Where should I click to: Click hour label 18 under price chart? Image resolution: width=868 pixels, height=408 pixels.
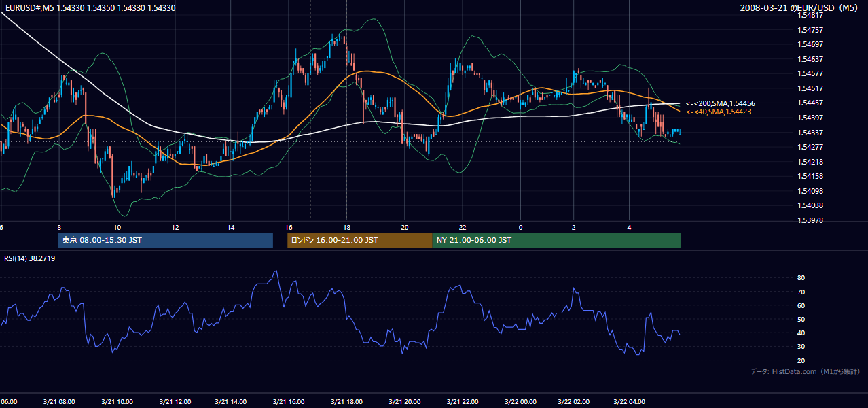pyautogui.click(x=346, y=228)
